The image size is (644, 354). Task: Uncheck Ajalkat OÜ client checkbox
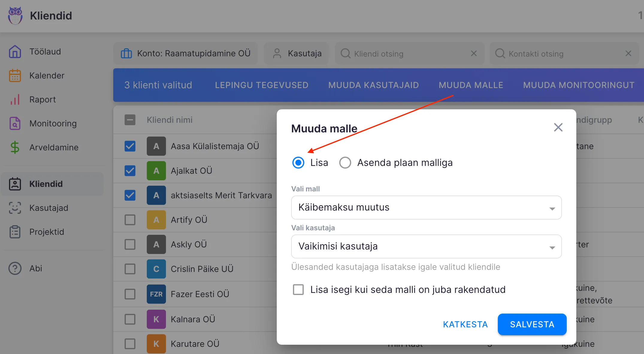[x=130, y=171]
